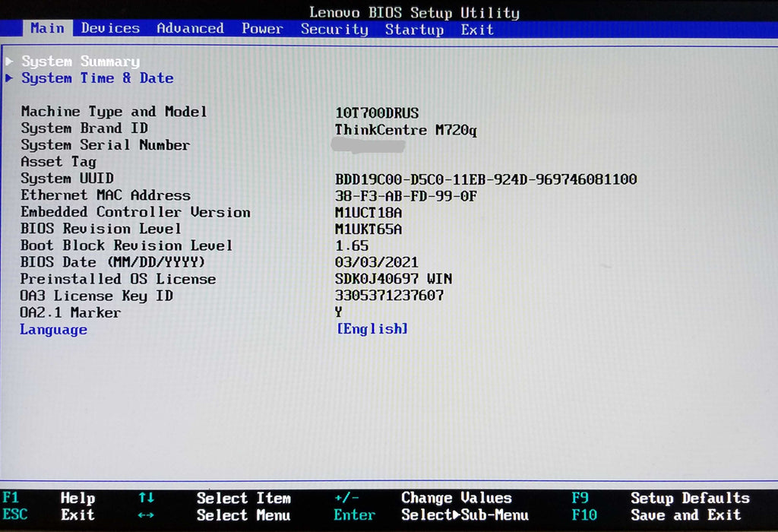
Task: Click the F10 Save and Exit hint
Action: (x=656, y=515)
